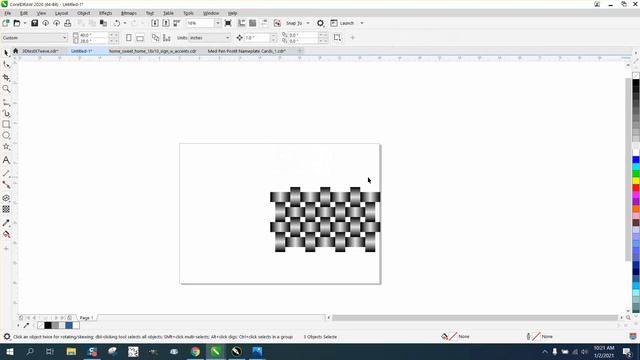Set page to Portrait orientation
The width and height of the screenshot is (640, 360).
129,38
